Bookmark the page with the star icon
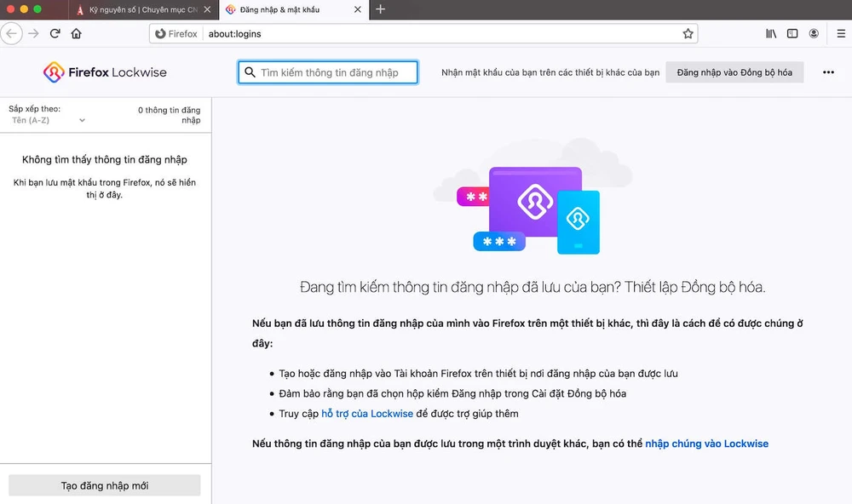The height and width of the screenshot is (504, 852). [688, 33]
